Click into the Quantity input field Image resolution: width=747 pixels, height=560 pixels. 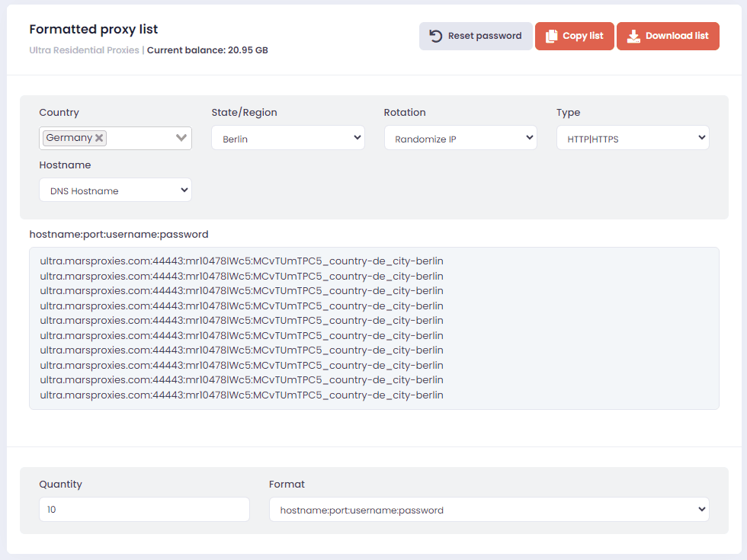[x=144, y=510]
